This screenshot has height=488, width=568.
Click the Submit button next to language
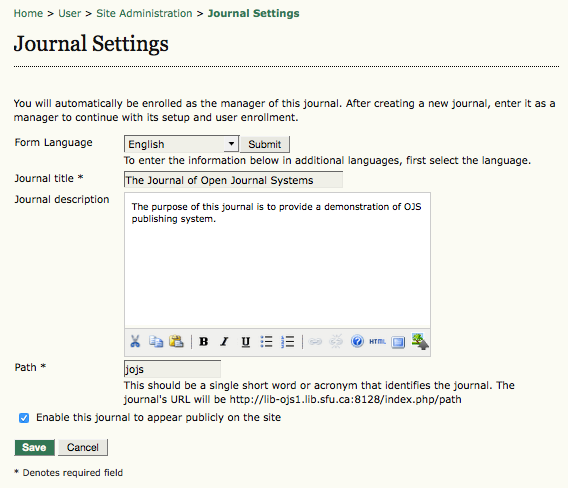264,144
